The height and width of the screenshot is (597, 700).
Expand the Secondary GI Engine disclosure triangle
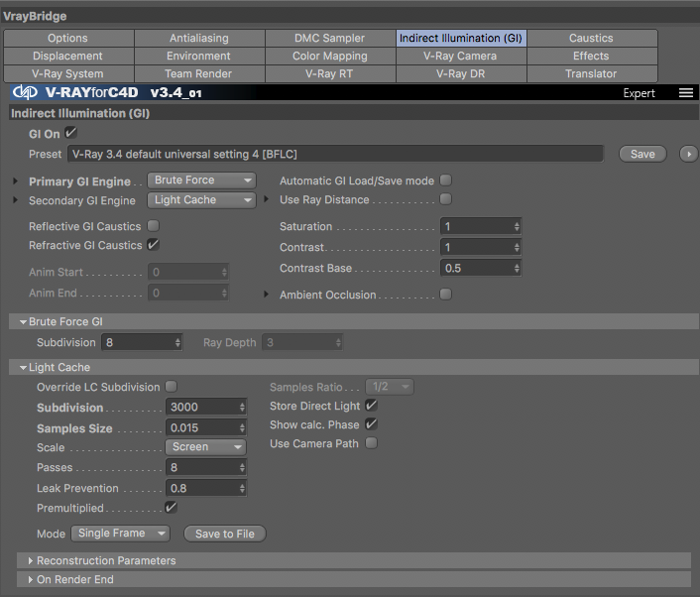click(15, 200)
